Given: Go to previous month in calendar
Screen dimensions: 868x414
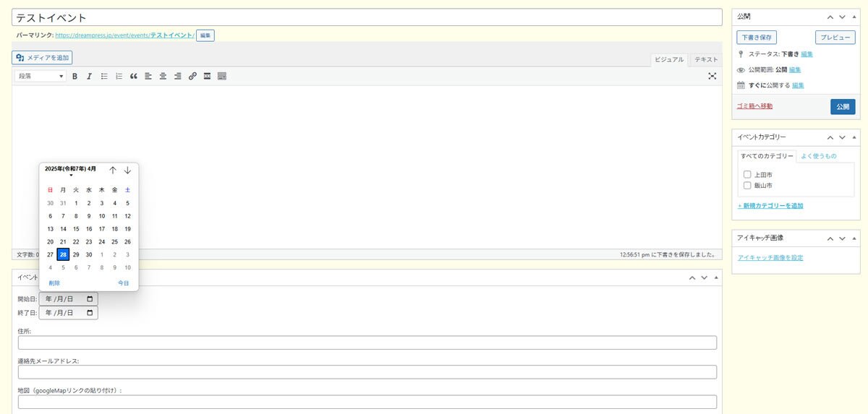Looking at the screenshot, I should pos(113,170).
